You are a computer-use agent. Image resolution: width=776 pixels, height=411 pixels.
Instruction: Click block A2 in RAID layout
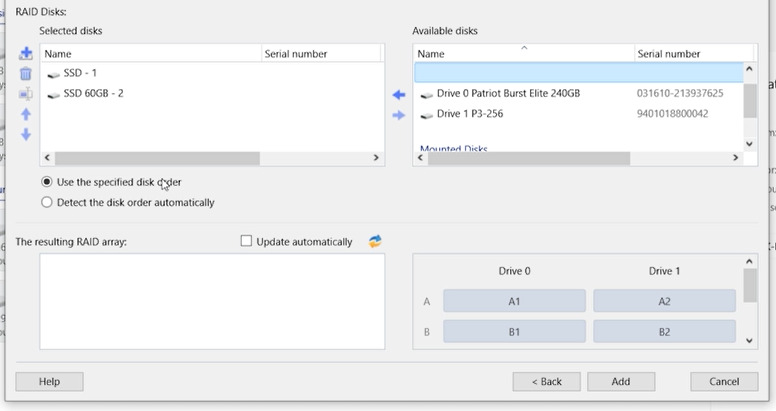click(x=665, y=301)
